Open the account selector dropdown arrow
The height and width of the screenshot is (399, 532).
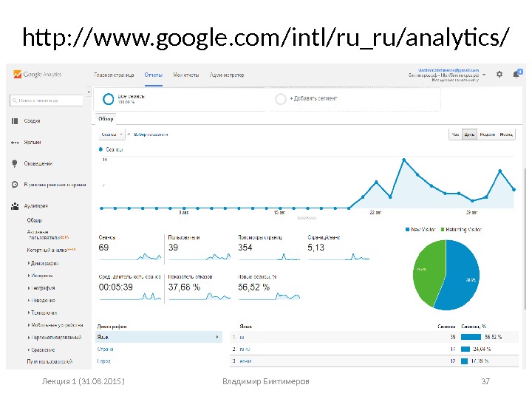(x=484, y=75)
